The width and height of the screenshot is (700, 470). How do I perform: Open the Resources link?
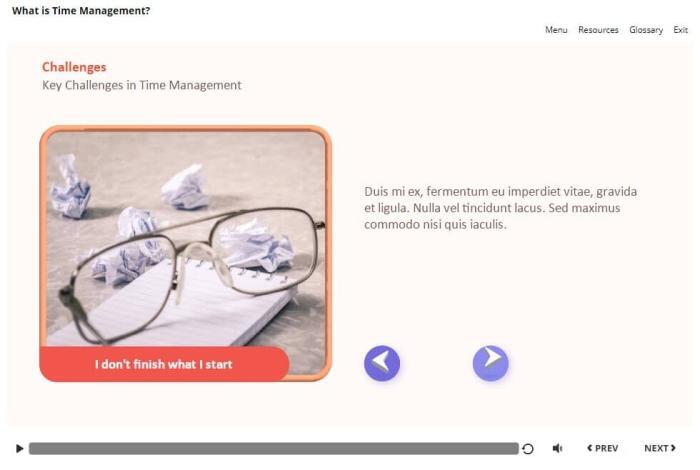click(598, 30)
